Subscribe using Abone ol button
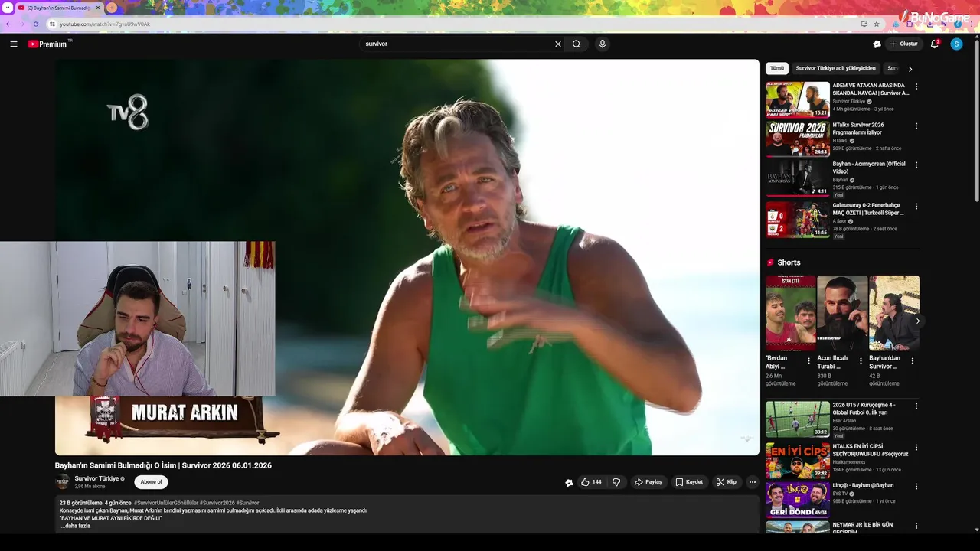The width and height of the screenshot is (980, 551). (x=151, y=482)
